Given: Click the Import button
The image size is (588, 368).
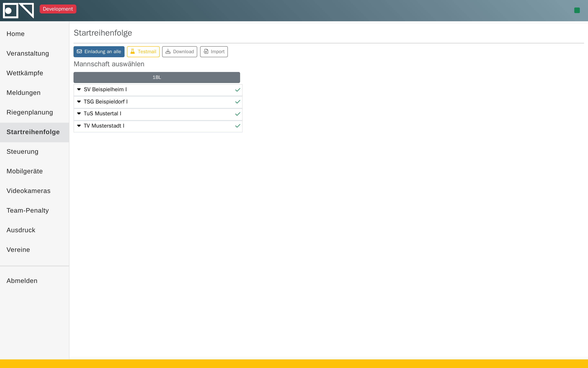Looking at the screenshot, I should pos(214,52).
